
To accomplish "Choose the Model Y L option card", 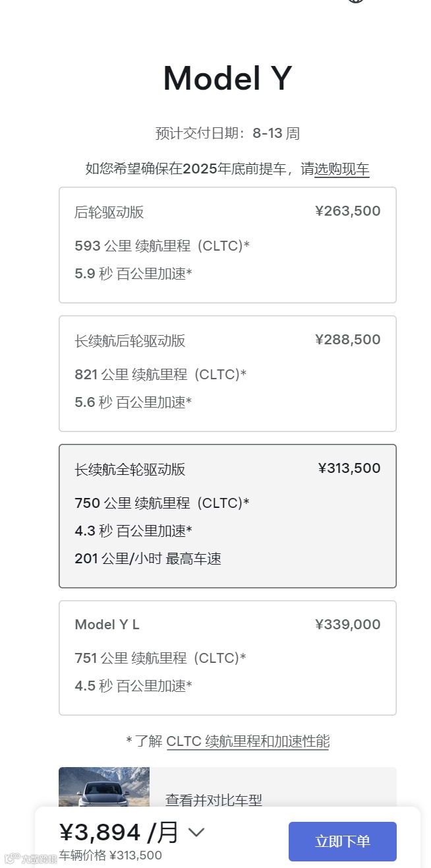I will pyautogui.click(x=227, y=658).
